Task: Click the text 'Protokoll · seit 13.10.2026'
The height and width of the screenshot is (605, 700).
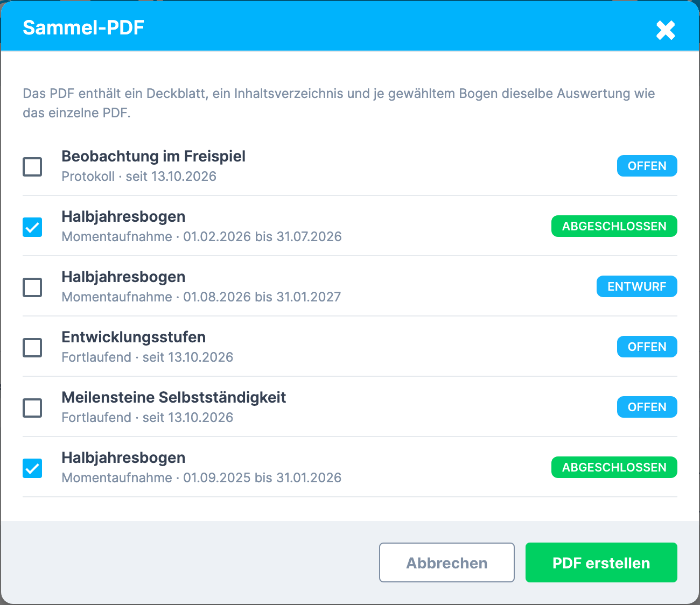Action: 139,177
